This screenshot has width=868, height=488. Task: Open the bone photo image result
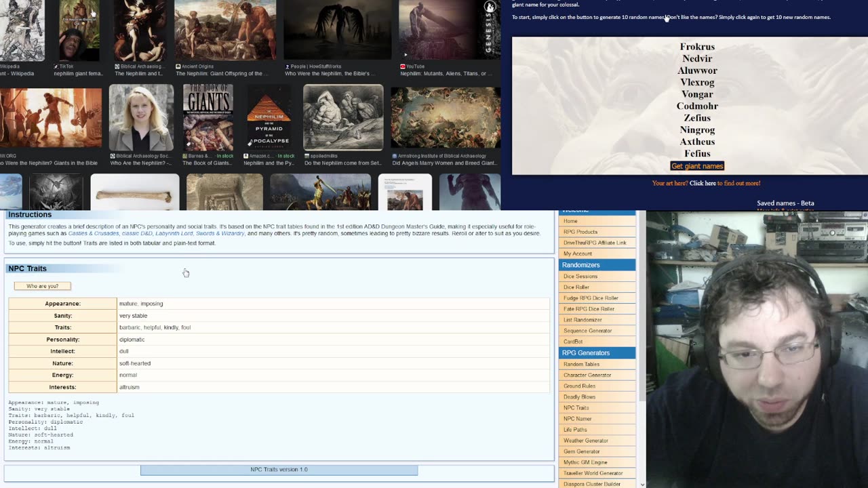(135, 192)
